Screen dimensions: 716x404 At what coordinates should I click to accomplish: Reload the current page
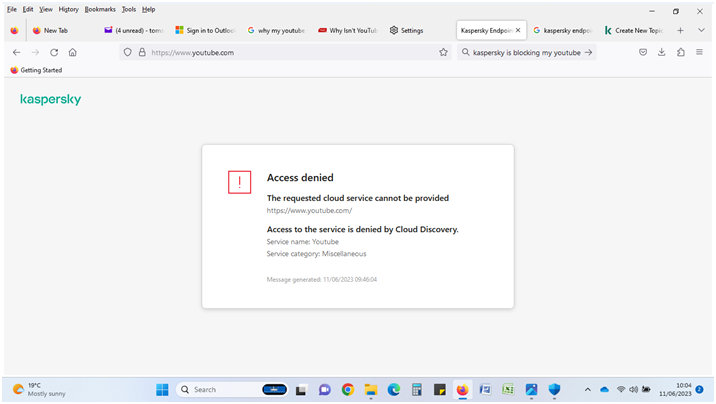pyautogui.click(x=54, y=52)
